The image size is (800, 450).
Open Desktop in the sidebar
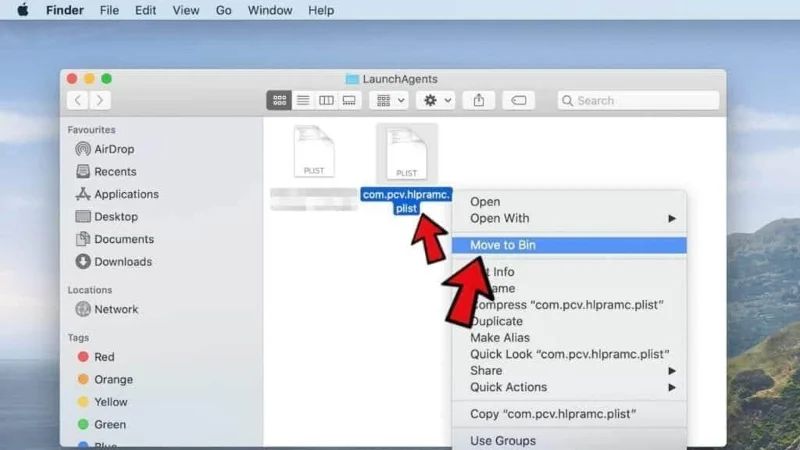point(107,216)
